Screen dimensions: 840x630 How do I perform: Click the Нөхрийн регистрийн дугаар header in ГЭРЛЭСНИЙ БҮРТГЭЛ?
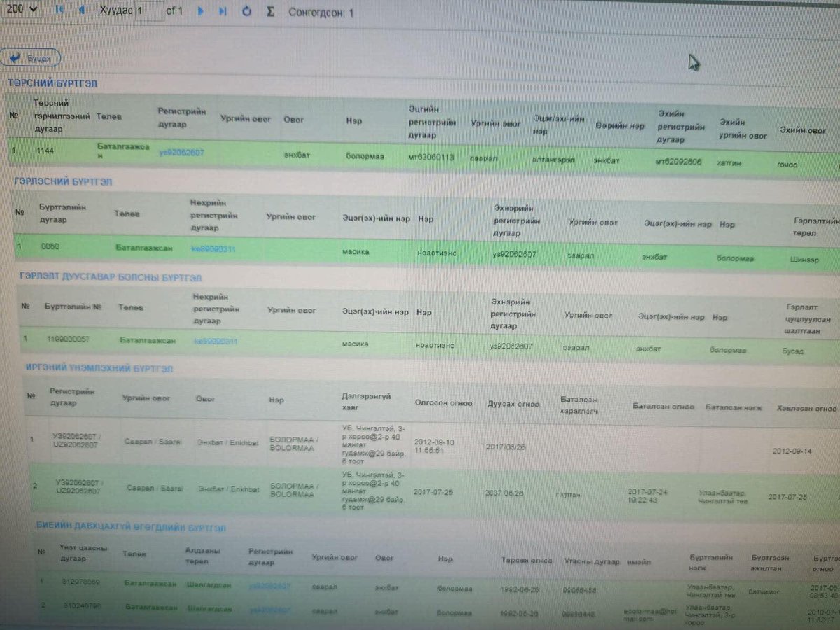(213, 215)
